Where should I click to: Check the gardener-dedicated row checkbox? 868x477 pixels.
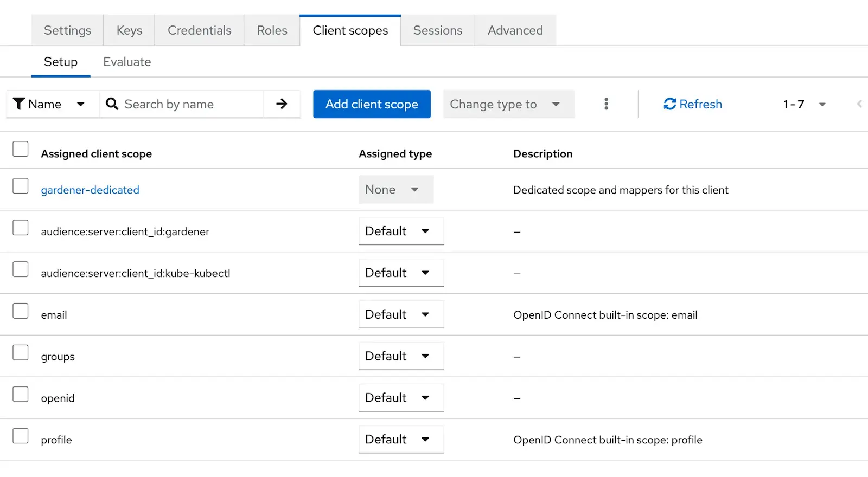coord(21,186)
